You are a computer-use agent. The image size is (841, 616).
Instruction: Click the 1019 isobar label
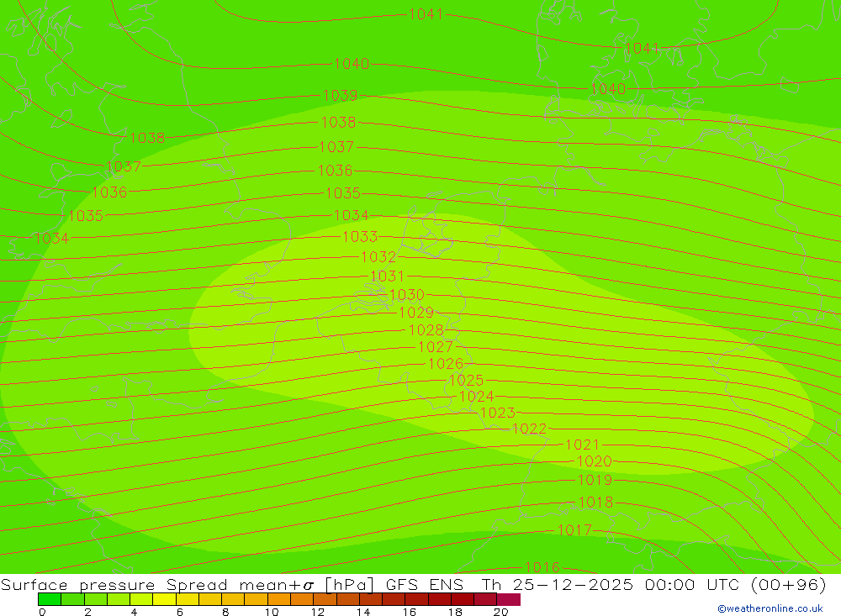[x=595, y=480]
